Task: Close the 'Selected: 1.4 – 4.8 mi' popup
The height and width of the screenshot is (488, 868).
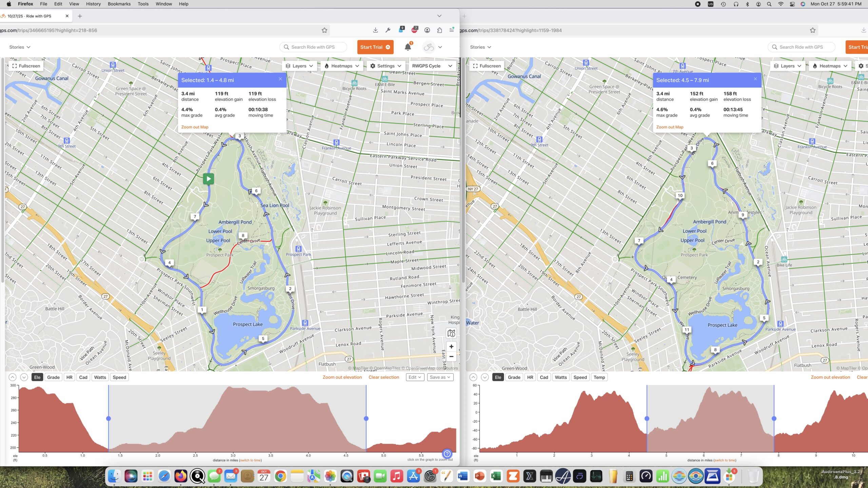Action: pyautogui.click(x=280, y=79)
